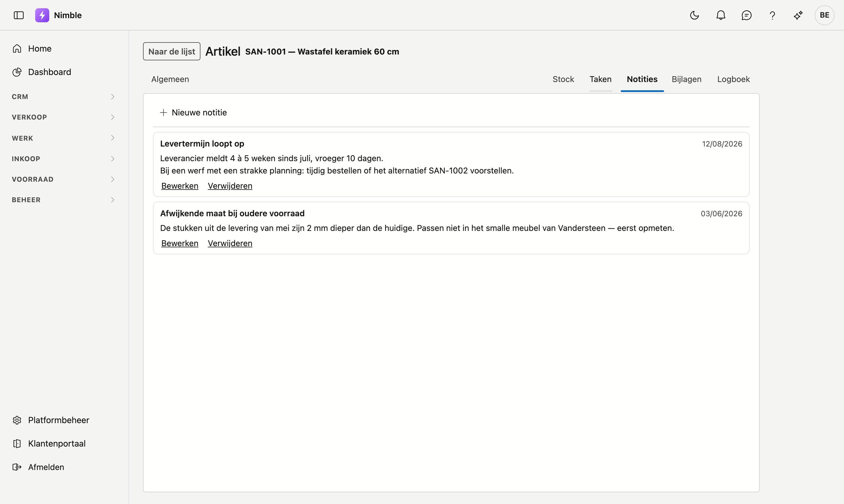This screenshot has width=844, height=504.
Task: Click the Nimble lightning logo
Action: pos(42,15)
